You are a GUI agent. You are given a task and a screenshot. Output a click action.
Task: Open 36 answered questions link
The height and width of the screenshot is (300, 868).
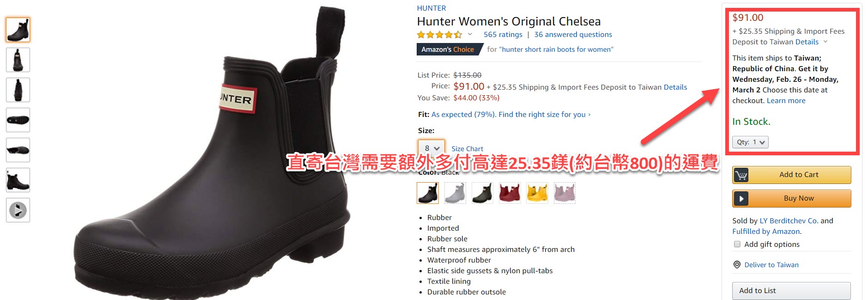tap(573, 35)
